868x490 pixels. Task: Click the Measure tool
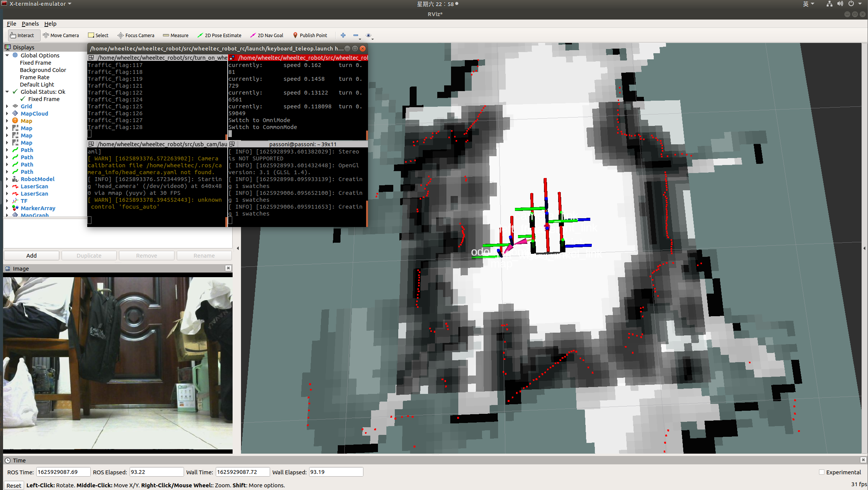pos(176,35)
